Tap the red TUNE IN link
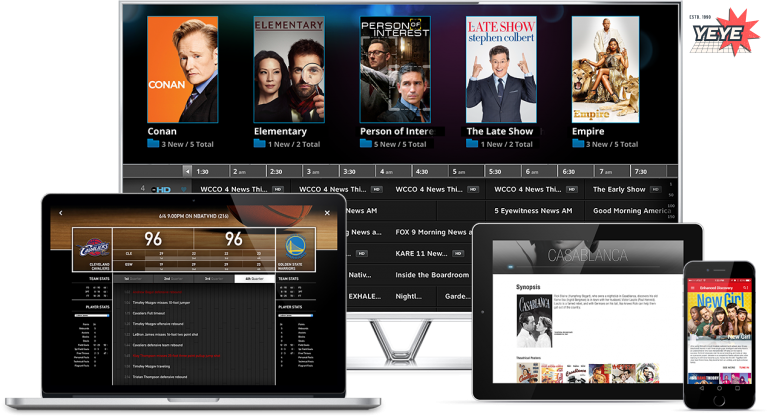Viewport: 768px width, 416px height. 744,367
